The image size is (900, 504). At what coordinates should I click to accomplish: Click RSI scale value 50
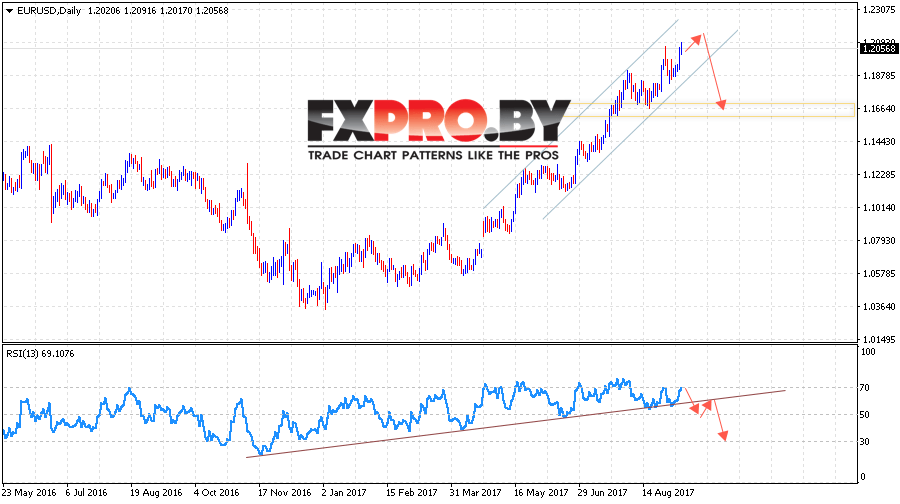[866, 414]
